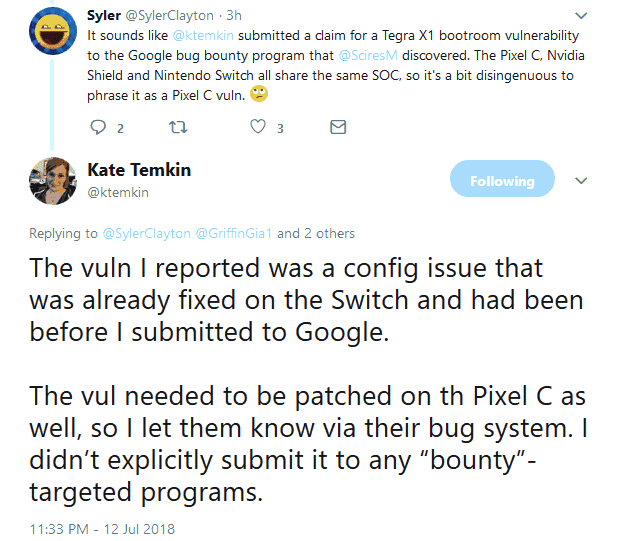Image resolution: width=620 pixels, height=541 pixels.
Task: Open the @SciresM mention link
Action: [x=368, y=55]
